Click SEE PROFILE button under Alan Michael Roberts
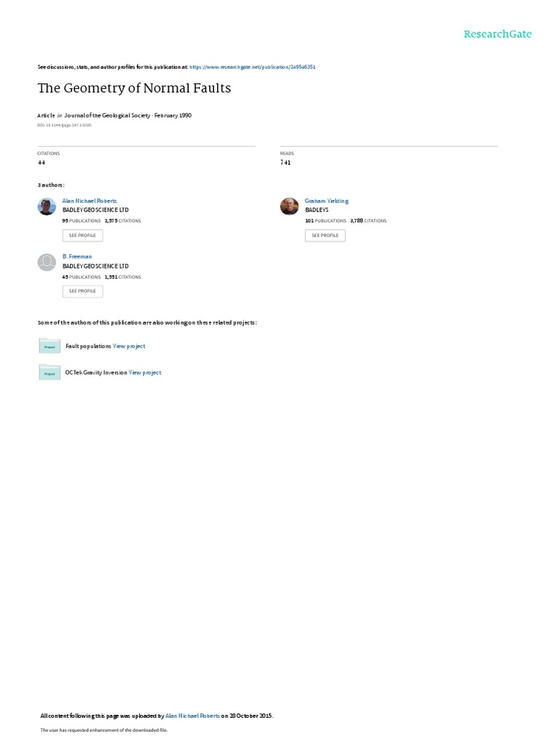Screen dimensions: 560x747 [82, 236]
